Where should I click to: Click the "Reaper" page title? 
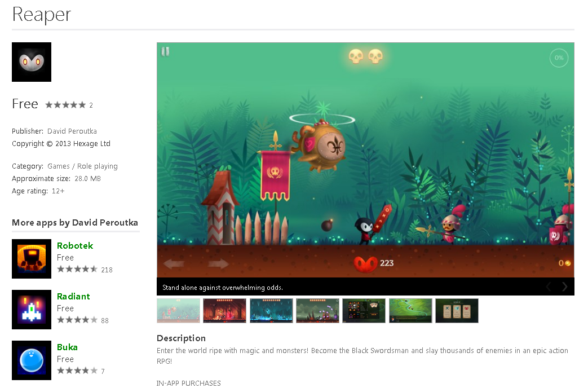[42, 15]
